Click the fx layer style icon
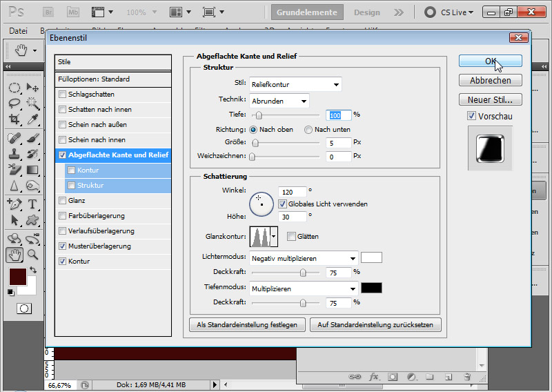552x392 pixels. (375, 377)
